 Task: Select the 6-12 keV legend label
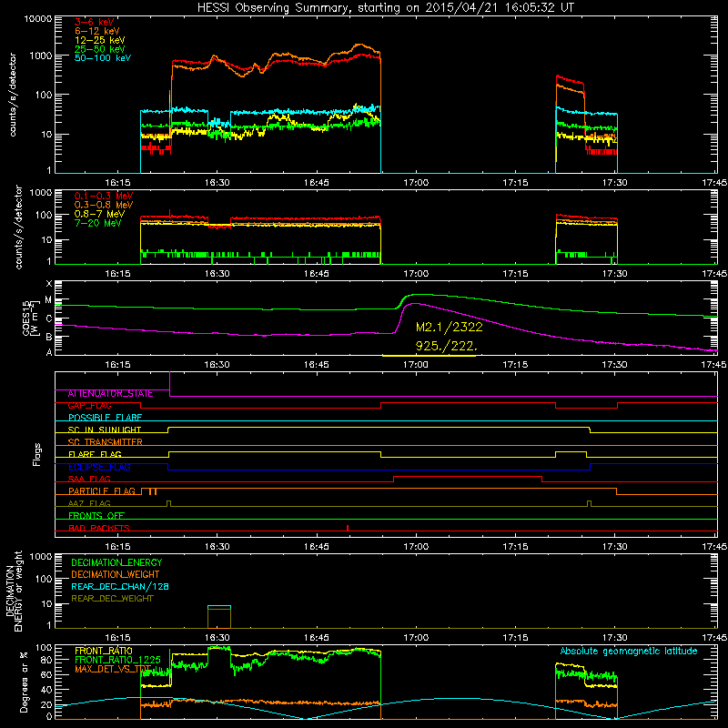point(97,31)
